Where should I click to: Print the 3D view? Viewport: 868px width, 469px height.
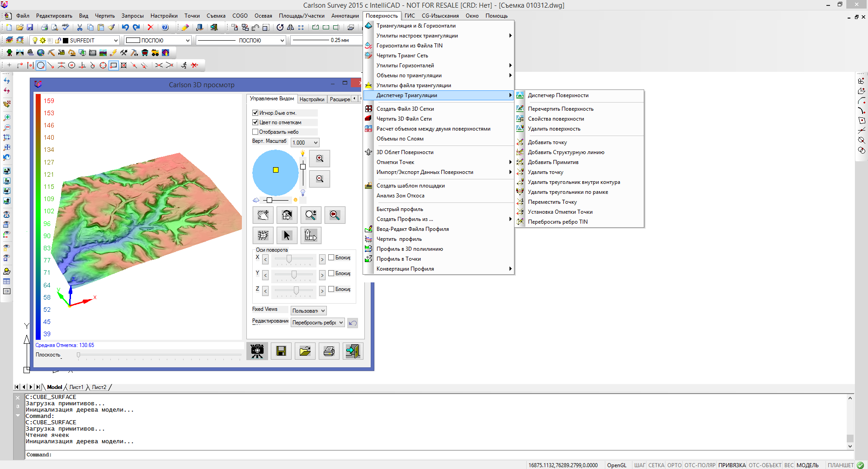click(329, 351)
